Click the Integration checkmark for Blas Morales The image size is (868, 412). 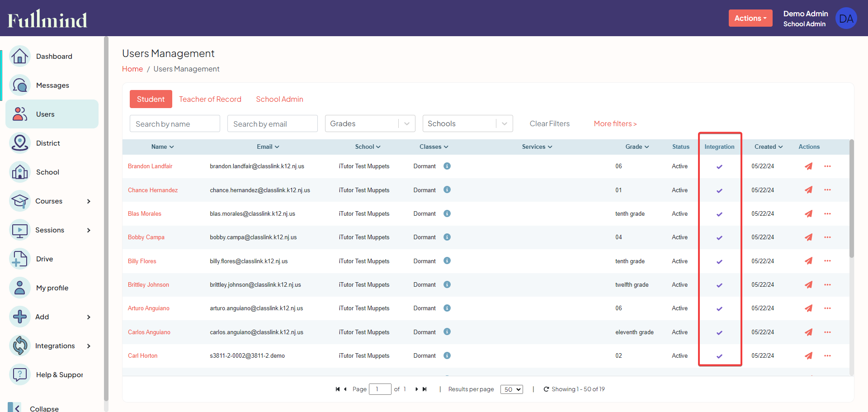pos(719,214)
